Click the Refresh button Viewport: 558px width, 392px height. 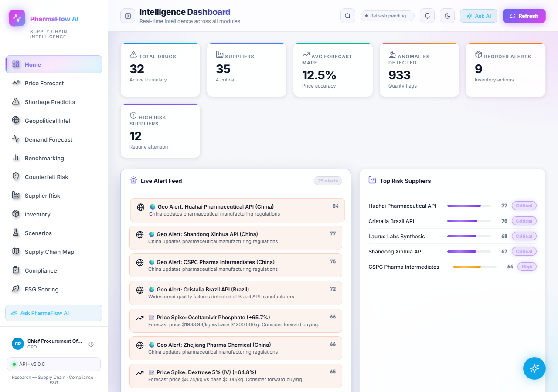pos(524,16)
